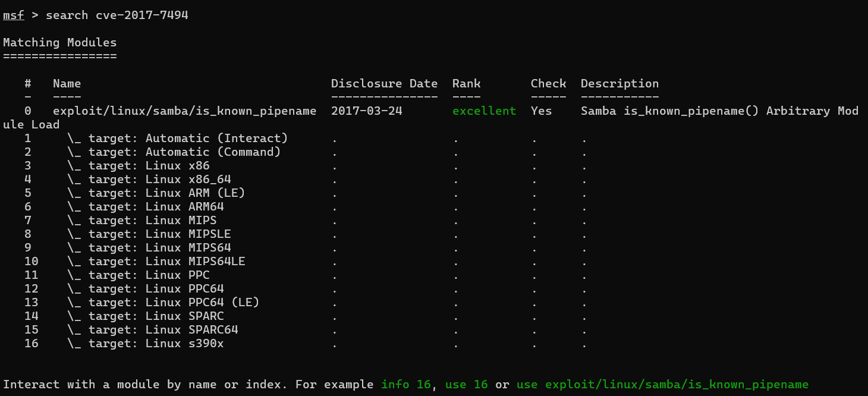868x396 pixels.
Task: Click the green 'excellent' rank value
Action: click(x=485, y=111)
